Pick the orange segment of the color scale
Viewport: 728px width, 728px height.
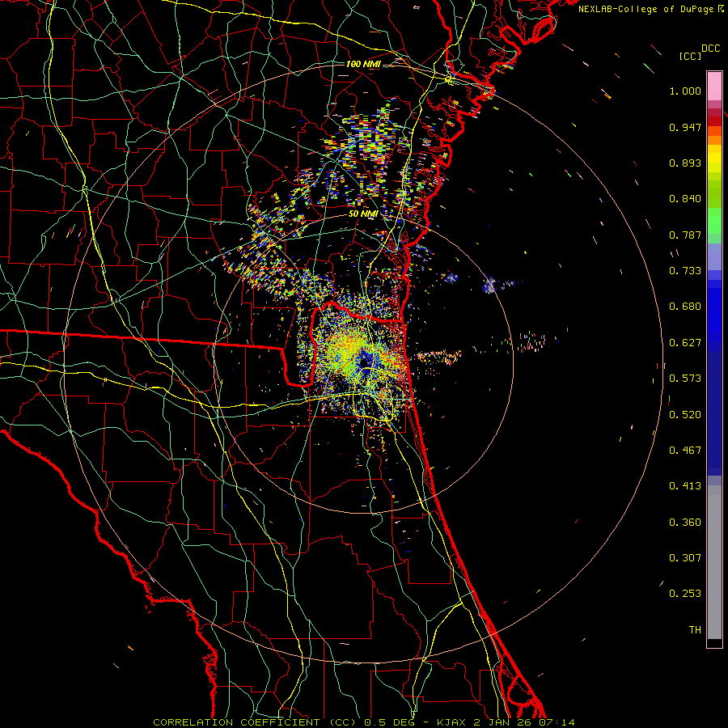point(714,140)
